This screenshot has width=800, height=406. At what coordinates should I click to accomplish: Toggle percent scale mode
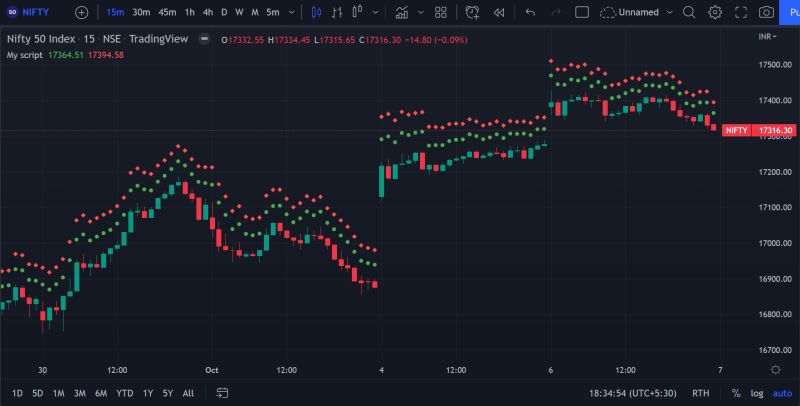(x=736, y=393)
